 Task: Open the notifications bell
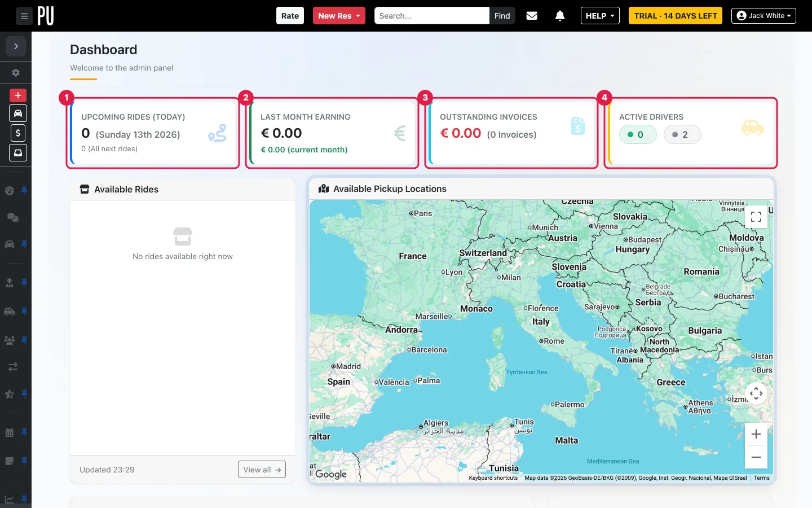560,16
